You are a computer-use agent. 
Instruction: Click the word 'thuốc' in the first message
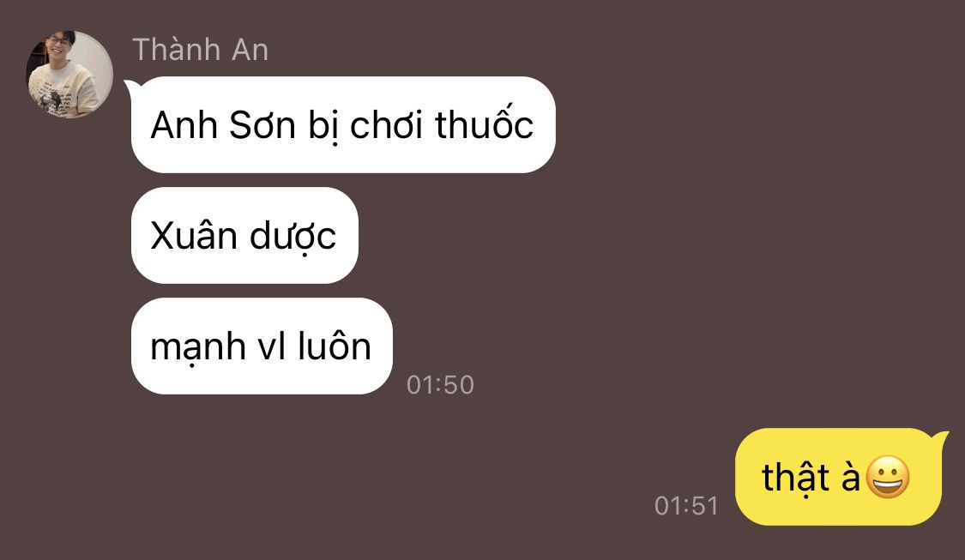484,123
